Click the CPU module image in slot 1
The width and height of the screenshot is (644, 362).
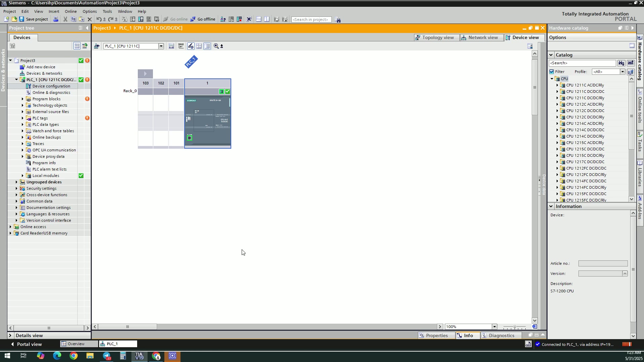click(208, 121)
